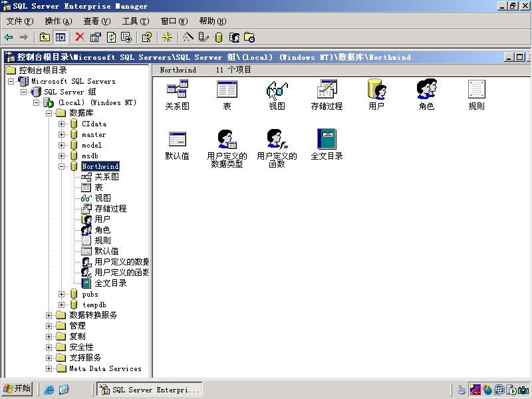Open the 操作(A) menu
Viewport: 532px width, 399px height.
click(x=59, y=21)
